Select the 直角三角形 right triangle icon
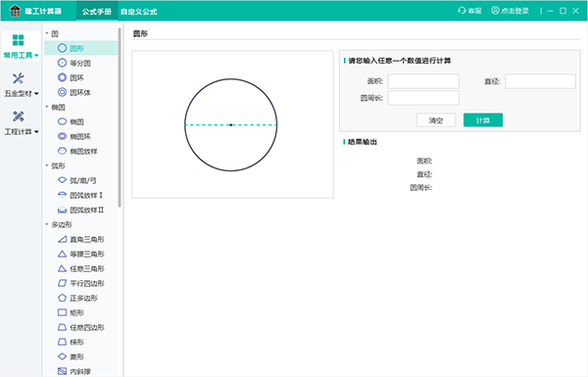Screen dimensions: 588x377 coord(63,239)
